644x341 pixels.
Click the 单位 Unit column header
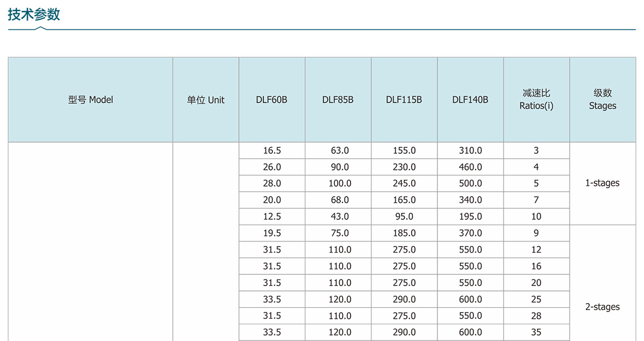tap(205, 100)
